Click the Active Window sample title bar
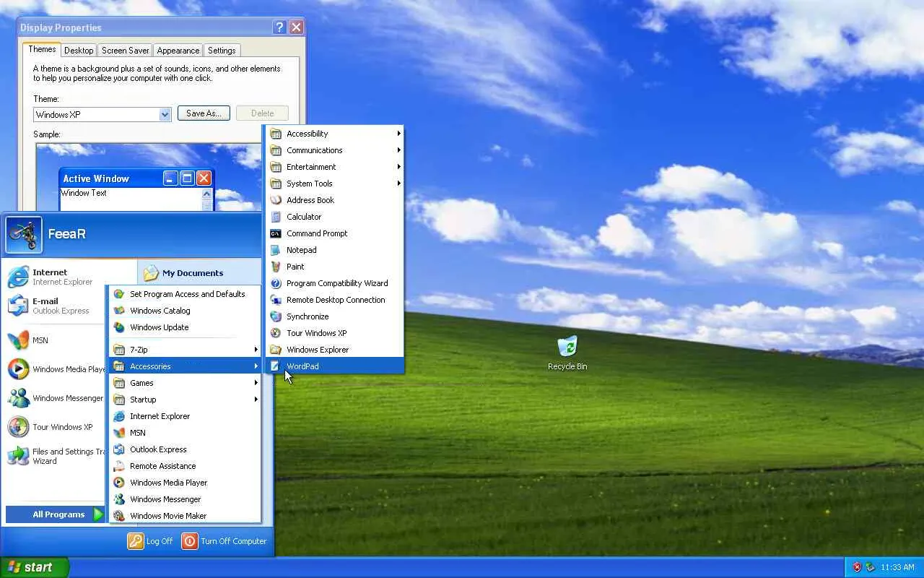Viewport: 924px width, 578px height. coord(136,178)
